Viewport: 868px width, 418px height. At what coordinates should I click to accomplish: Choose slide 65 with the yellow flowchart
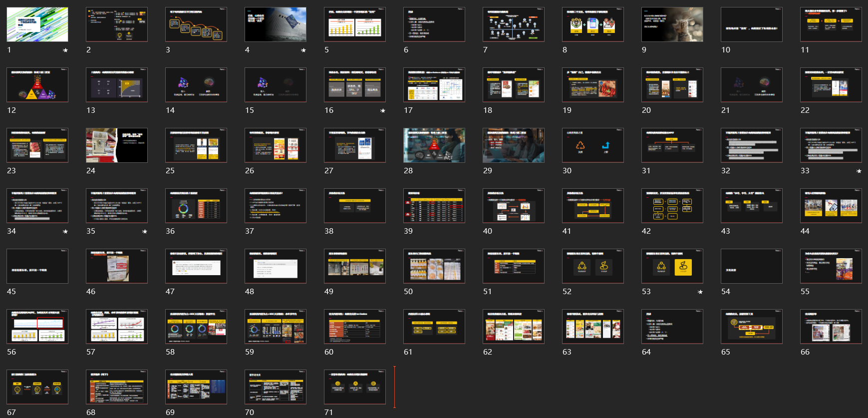(751, 327)
